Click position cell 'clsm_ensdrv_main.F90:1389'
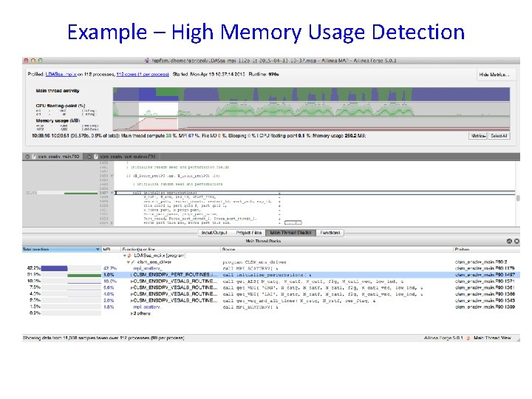This screenshot has height=399, width=532. point(485,307)
